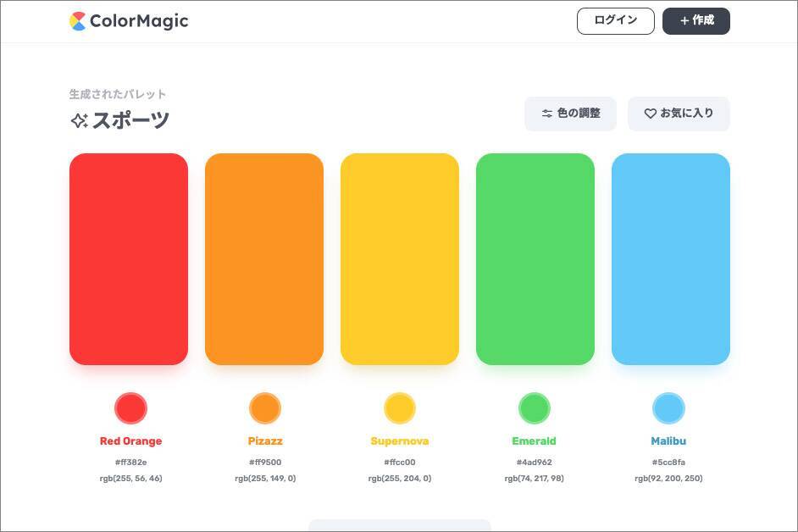Click the sparkle icon beside スポーツ
Viewport: 798px width, 532px height.
point(79,121)
